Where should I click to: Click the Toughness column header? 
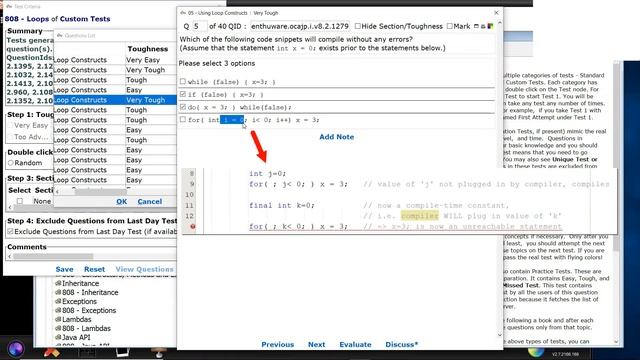(x=147, y=49)
